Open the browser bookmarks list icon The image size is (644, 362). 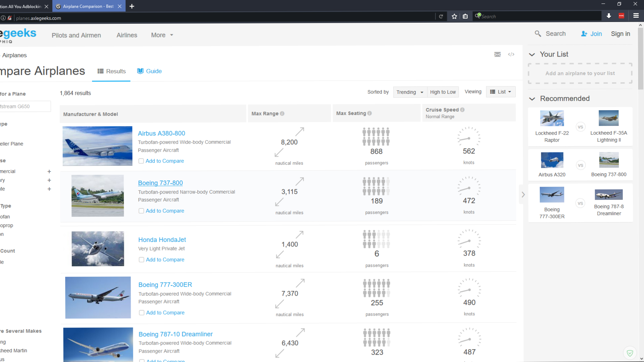click(x=465, y=16)
